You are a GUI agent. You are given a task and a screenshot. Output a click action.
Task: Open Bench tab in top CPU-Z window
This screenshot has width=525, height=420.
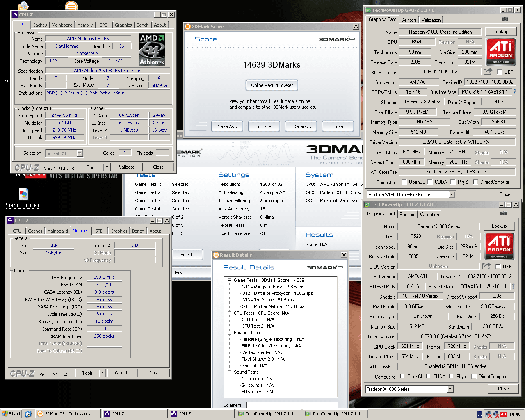[x=143, y=25]
